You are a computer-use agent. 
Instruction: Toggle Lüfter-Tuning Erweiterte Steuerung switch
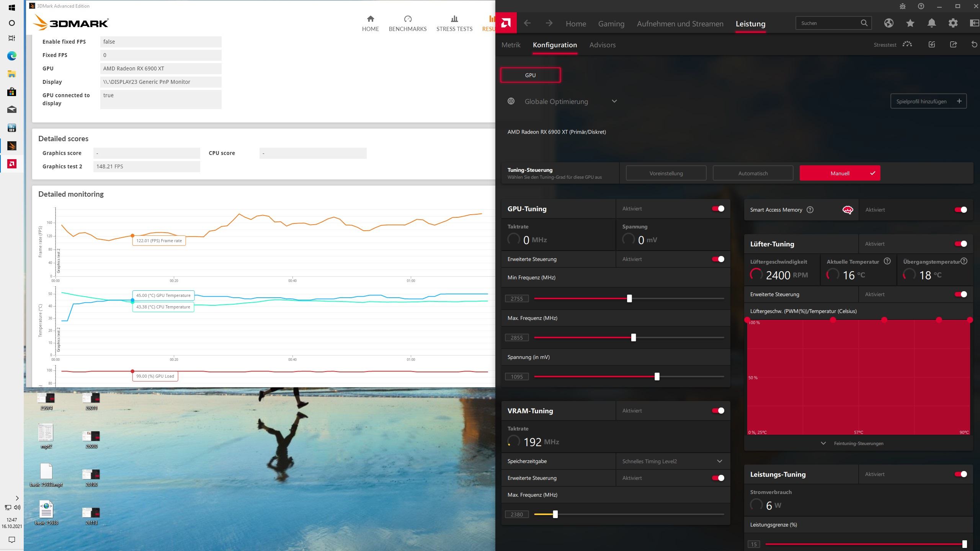click(x=961, y=294)
